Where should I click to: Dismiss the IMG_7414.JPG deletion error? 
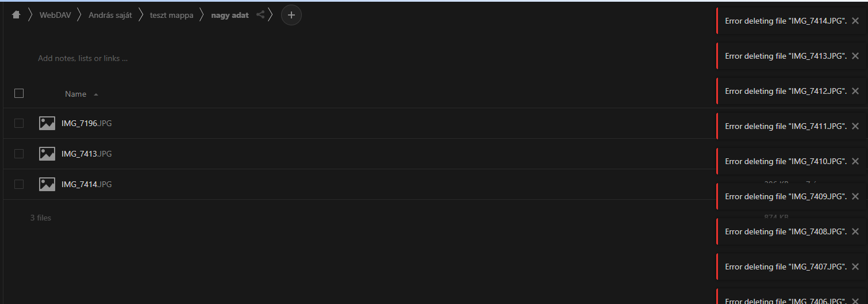click(855, 21)
